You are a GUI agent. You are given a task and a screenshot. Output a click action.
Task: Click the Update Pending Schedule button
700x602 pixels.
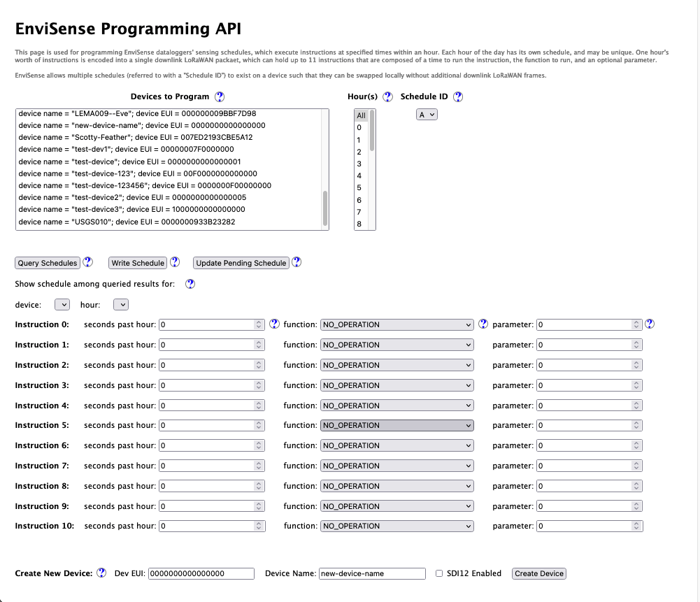[241, 263]
